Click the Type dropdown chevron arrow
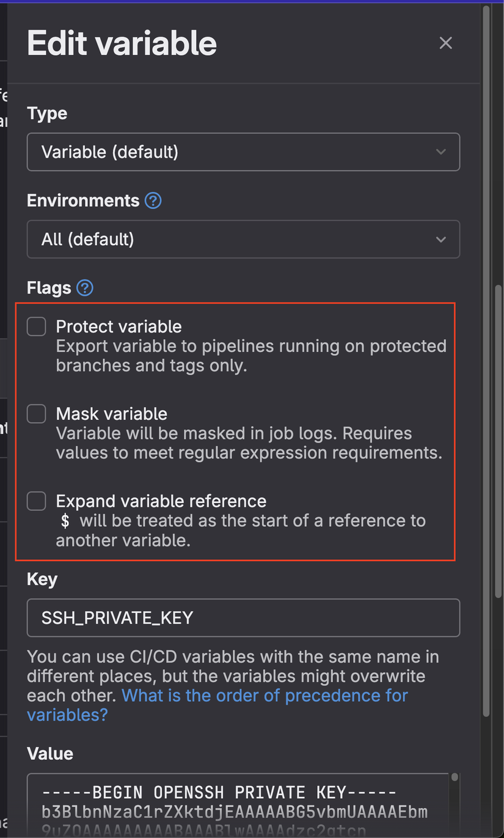 tap(441, 152)
